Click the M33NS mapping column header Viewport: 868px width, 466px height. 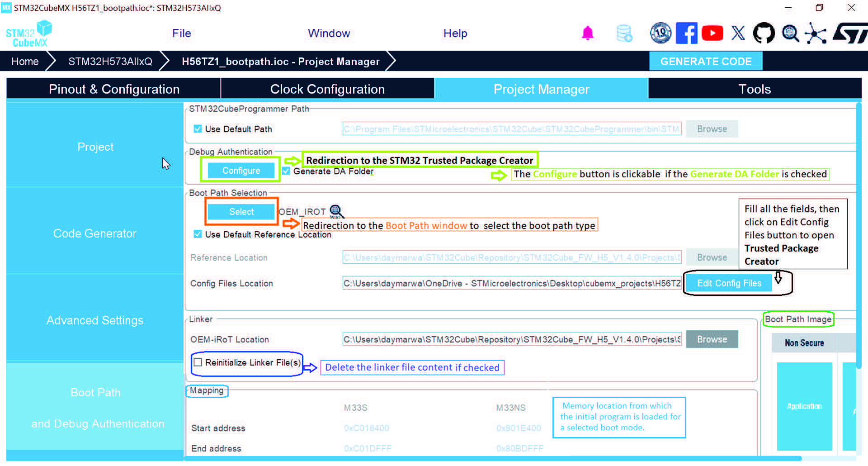511,408
